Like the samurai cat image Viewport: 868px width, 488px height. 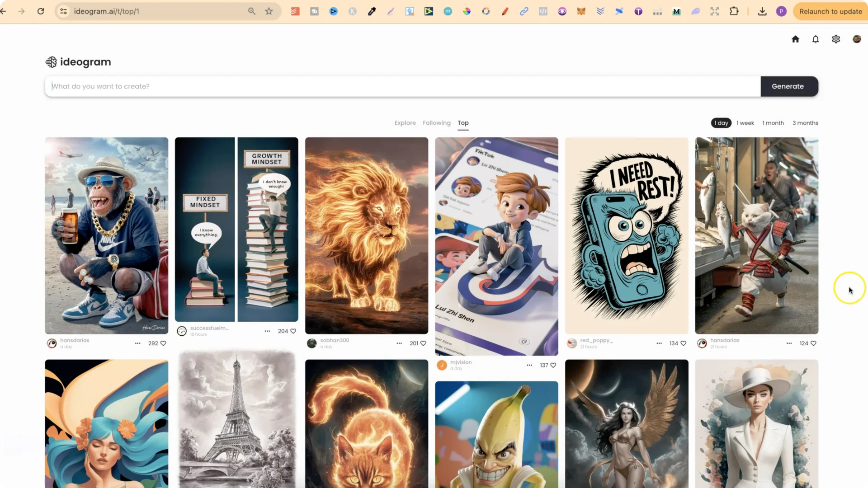click(814, 343)
